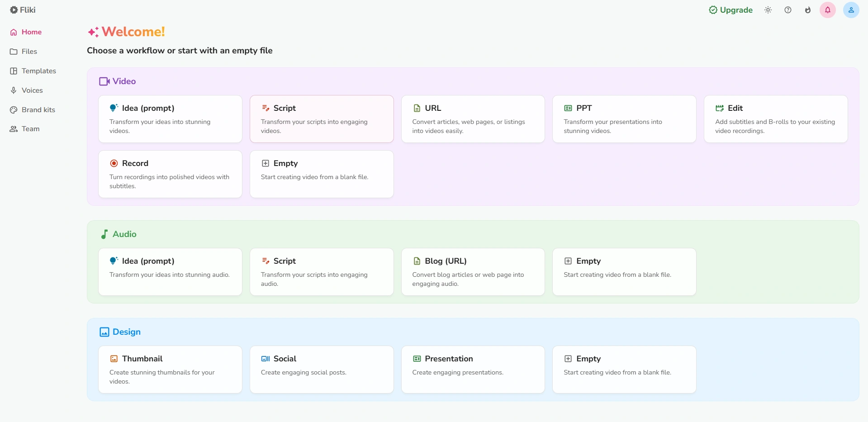Click the PPT card's slide icon
Image resolution: width=868 pixels, height=422 pixels.
point(568,108)
